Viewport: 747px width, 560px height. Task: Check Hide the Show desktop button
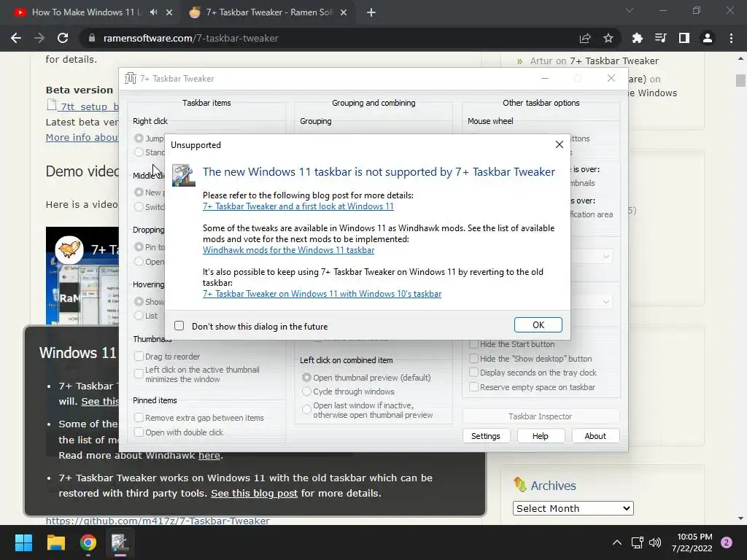(x=473, y=358)
